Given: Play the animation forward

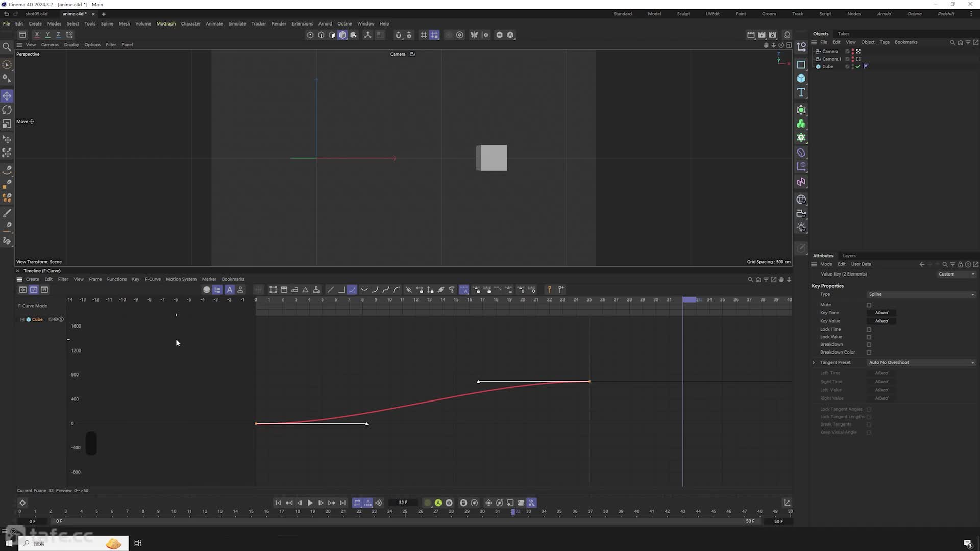Looking at the screenshot, I should click(310, 503).
